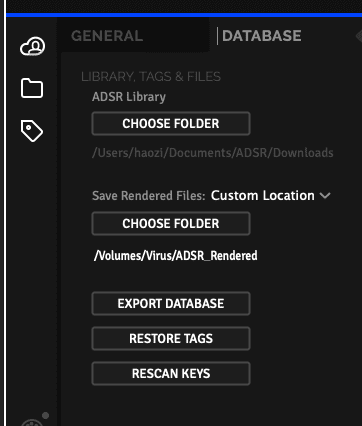Open the Custom Location dropdown
The width and height of the screenshot is (362, 426).
(x=270, y=195)
